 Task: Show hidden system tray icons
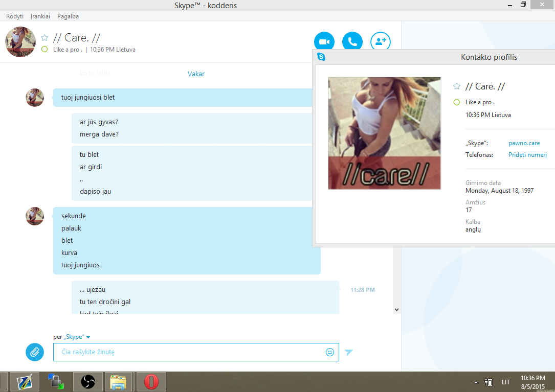coord(476,382)
